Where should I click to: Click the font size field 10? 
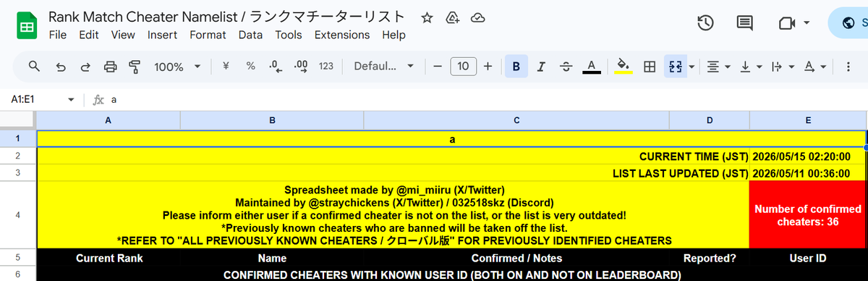coord(464,67)
